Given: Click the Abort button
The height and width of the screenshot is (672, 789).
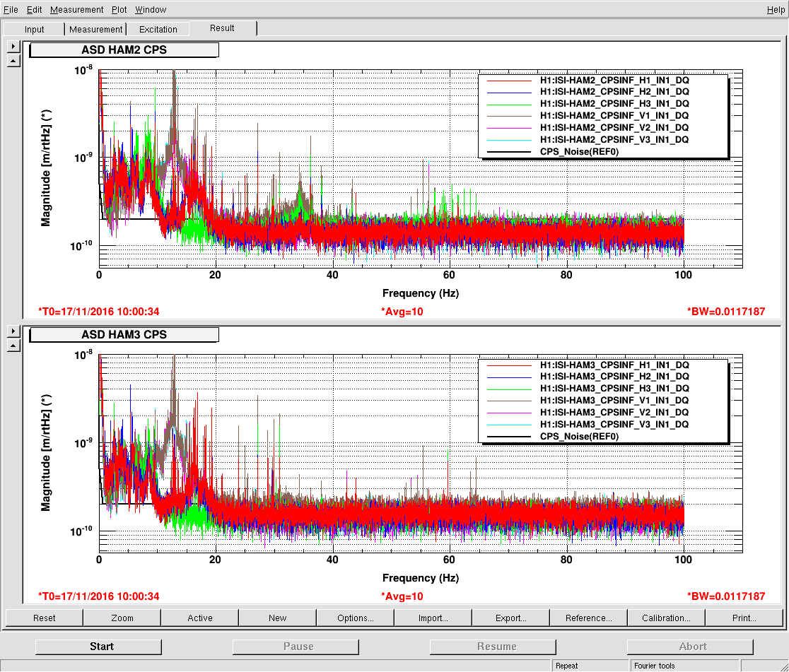Looking at the screenshot, I should point(690,647).
